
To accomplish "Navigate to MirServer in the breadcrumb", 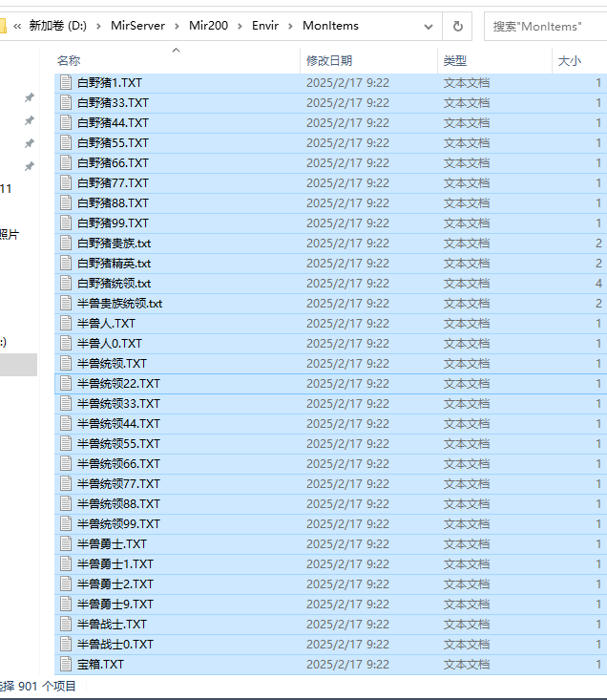I will tap(137, 26).
